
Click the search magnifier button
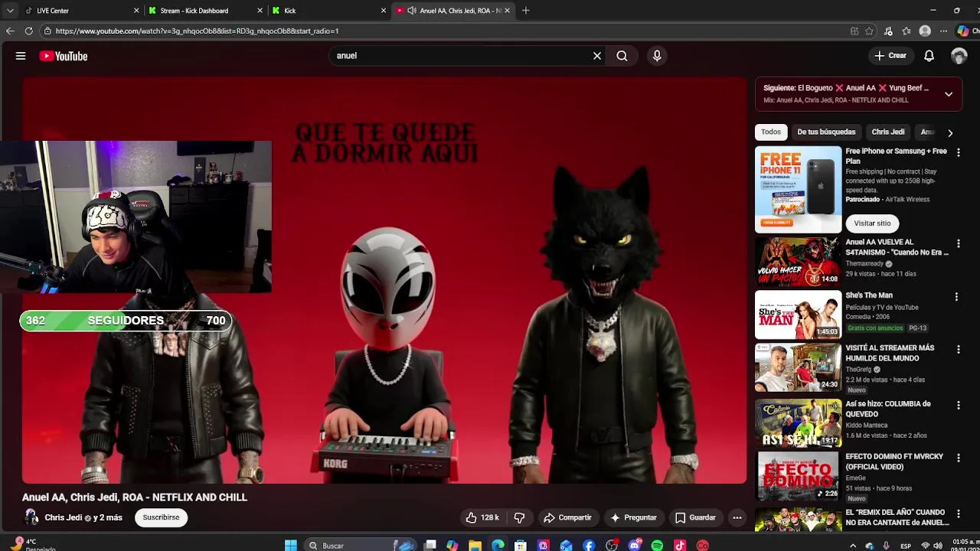tap(622, 56)
